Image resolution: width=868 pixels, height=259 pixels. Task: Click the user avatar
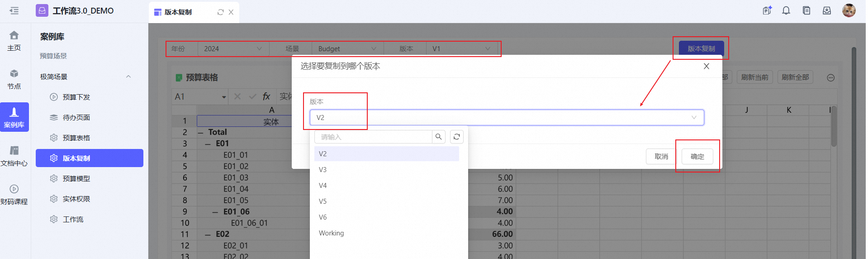(x=849, y=11)
